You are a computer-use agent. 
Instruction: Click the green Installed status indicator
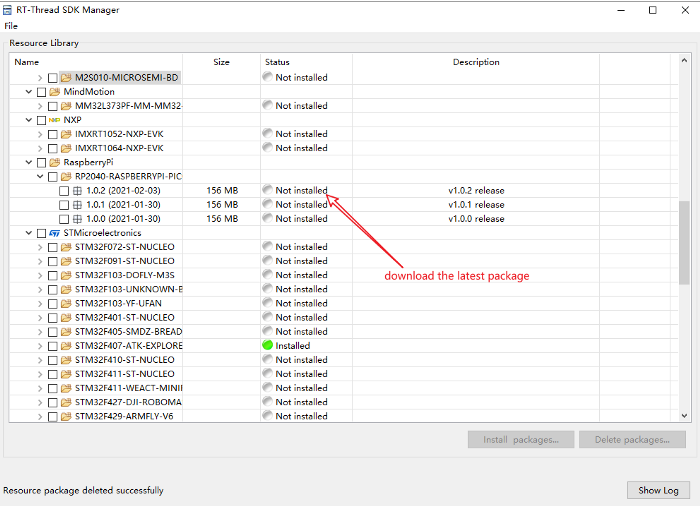pos(267,345)
